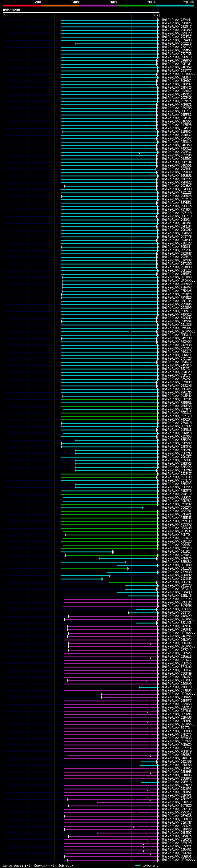Image resolution: width=197 pixels, height=868 pixels.
Task: Click the short cyan bar in Q41924 row
Action: pos(87,552)
